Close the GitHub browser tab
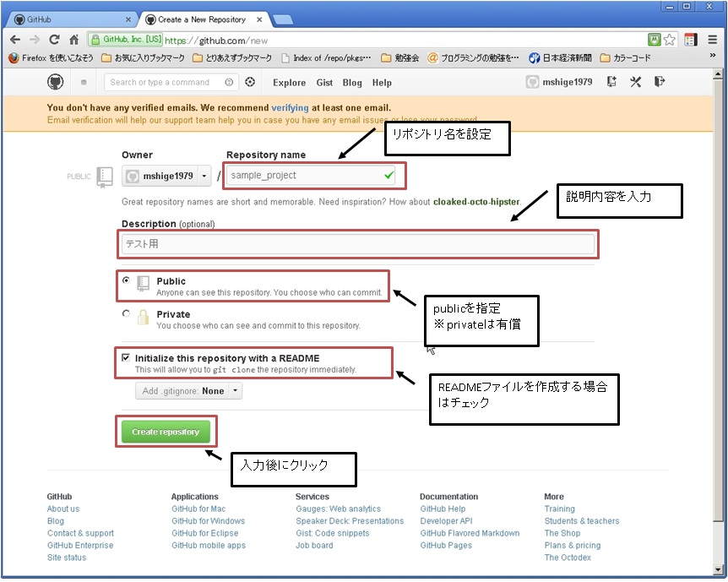 [128, 19]
